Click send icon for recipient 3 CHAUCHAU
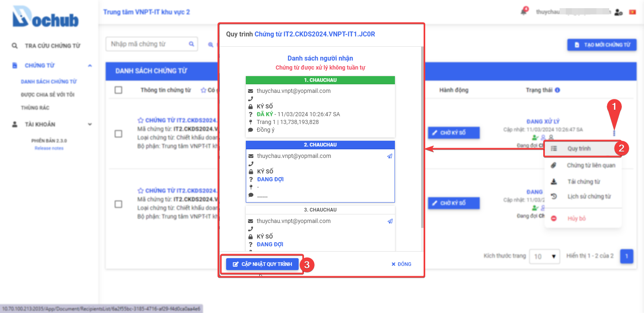Viewport: 644px width, 313px height. [390, 221]
